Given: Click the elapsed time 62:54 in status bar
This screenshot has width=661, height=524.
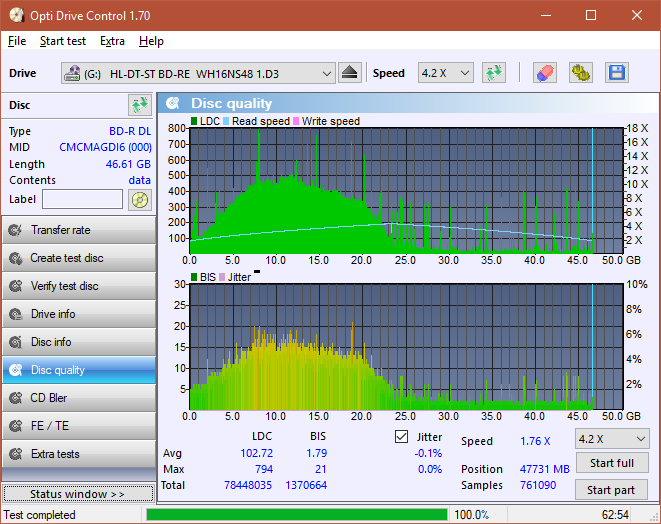Looking at the screenshot, I should tap(615, 515).
